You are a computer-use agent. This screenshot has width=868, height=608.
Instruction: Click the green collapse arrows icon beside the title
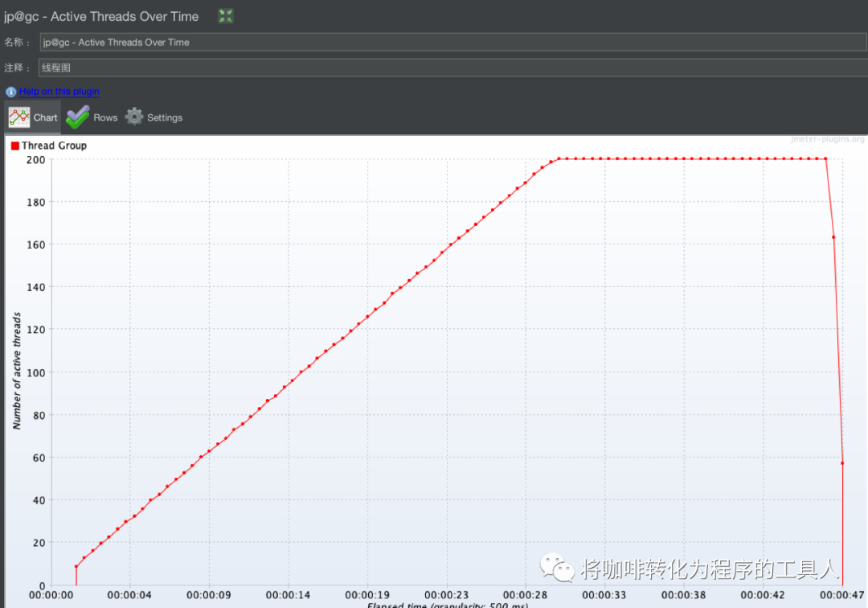[x=225, y=16]
